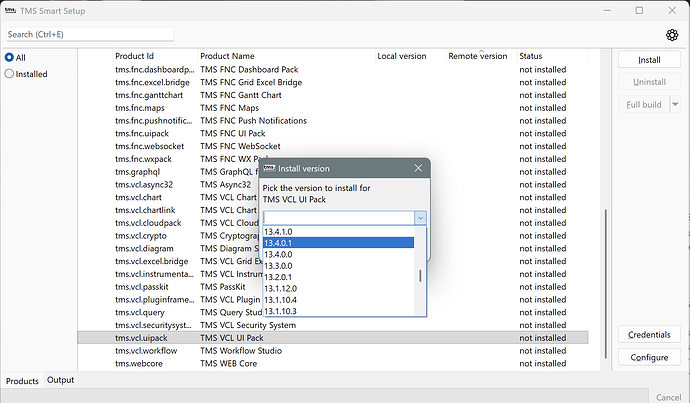Choose version 13.1.12.0 from the list
The height and width of the screenshot is (403, 690).
[x=338, y=289]
